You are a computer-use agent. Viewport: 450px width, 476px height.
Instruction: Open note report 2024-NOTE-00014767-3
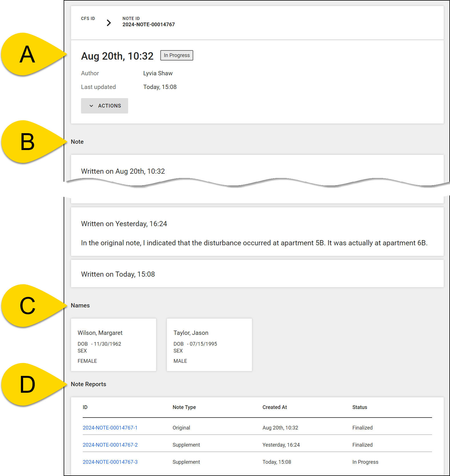point(110,462)
